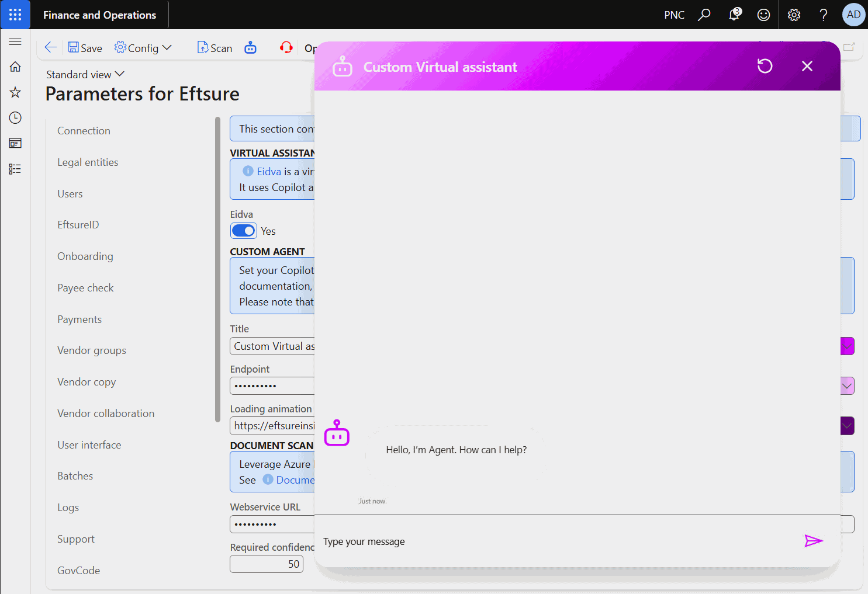
Task: Open the help question mark
Action: pos(824,15)
